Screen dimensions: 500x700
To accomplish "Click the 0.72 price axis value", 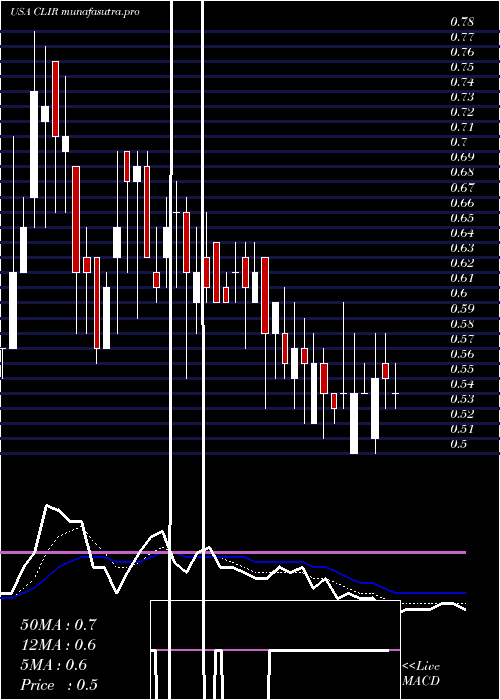I will [x=462, y=112].
